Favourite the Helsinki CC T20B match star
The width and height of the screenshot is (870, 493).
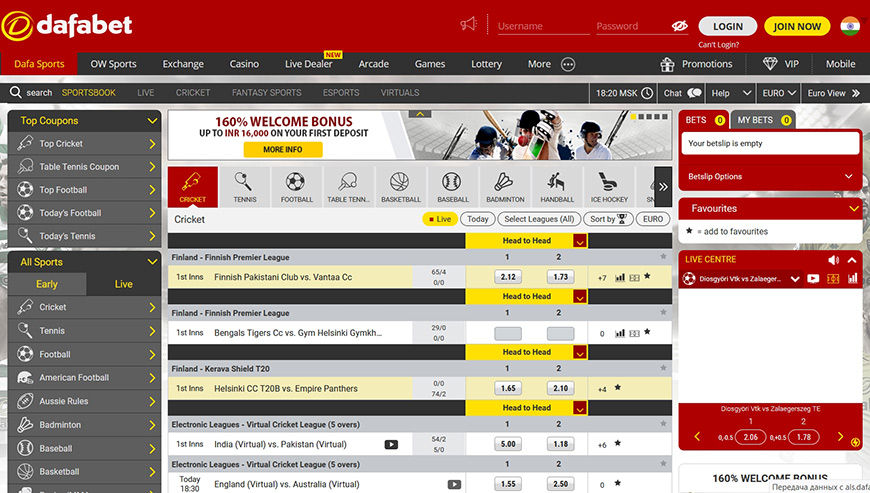click(618, 388)
